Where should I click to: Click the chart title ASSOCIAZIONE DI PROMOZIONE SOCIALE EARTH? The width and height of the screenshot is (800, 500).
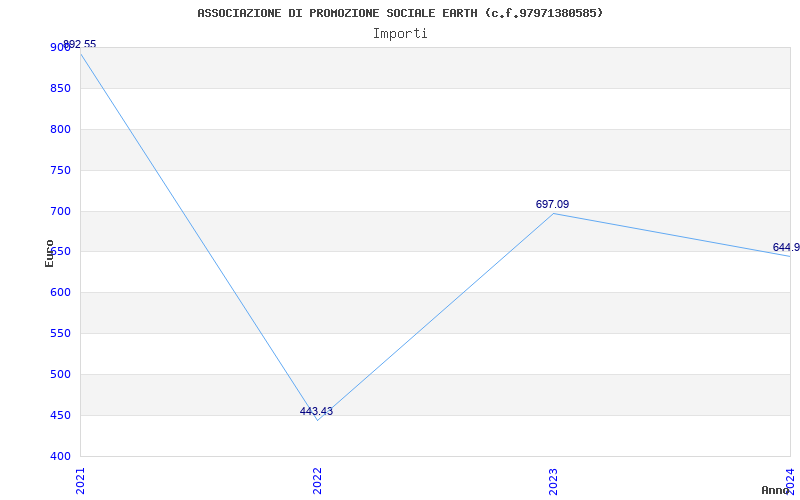pyautogui.click(x=400, y=13)
